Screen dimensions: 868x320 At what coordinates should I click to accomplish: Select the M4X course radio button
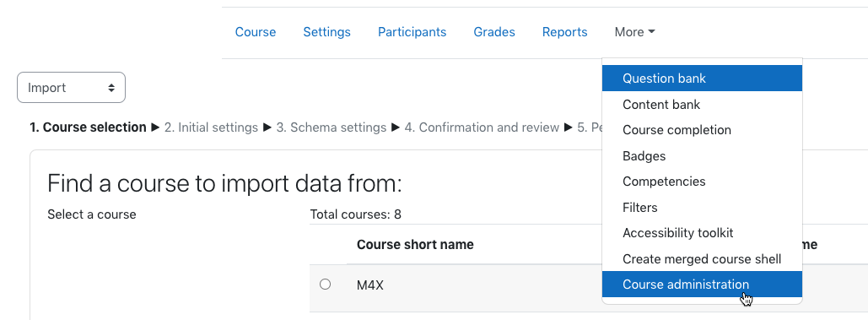point(326,284)
